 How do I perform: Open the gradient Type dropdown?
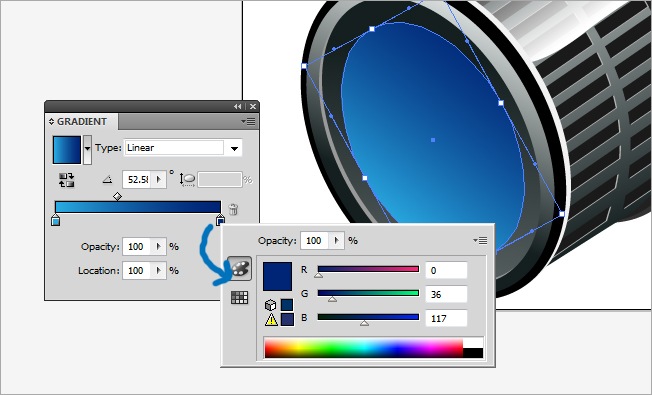(x=235, y=148)
